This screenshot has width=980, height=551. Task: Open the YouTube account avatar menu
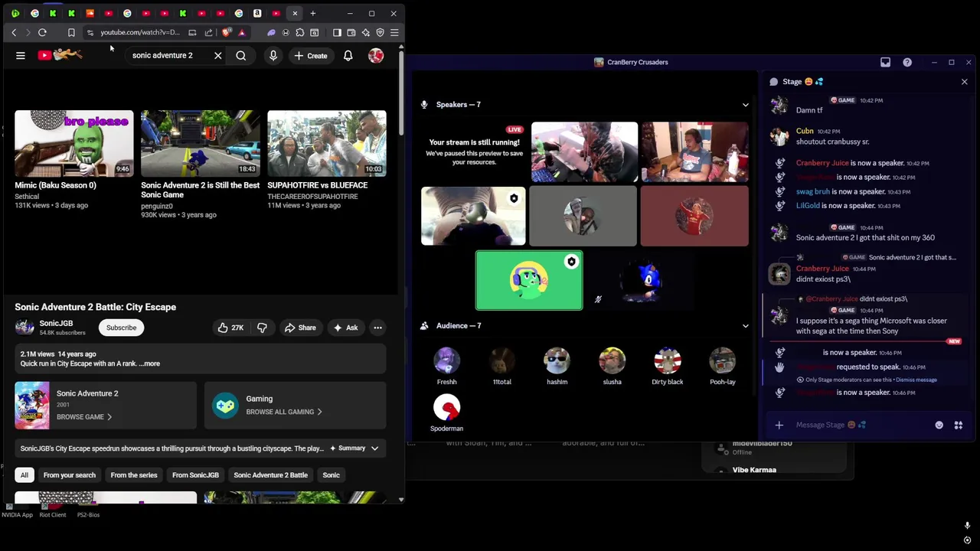(376, 56)
